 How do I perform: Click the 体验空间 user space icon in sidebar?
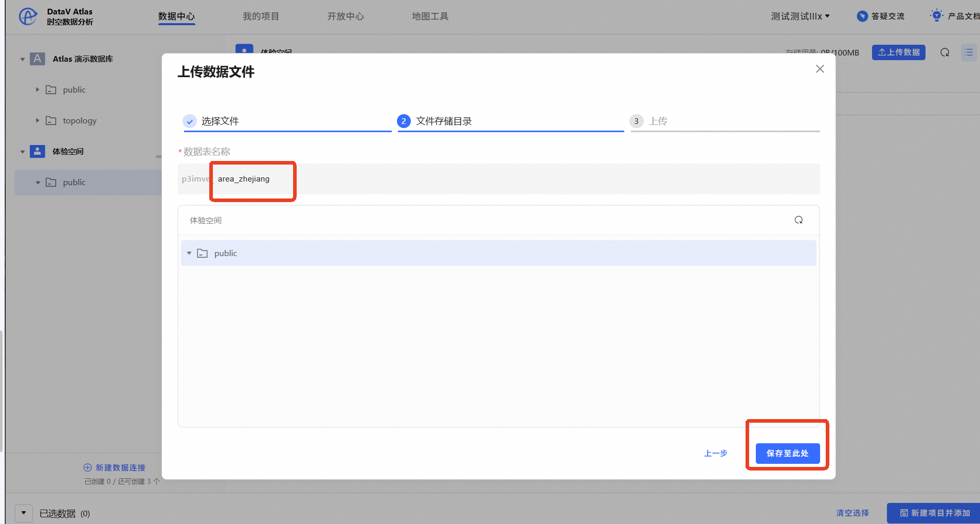(38, 151)
